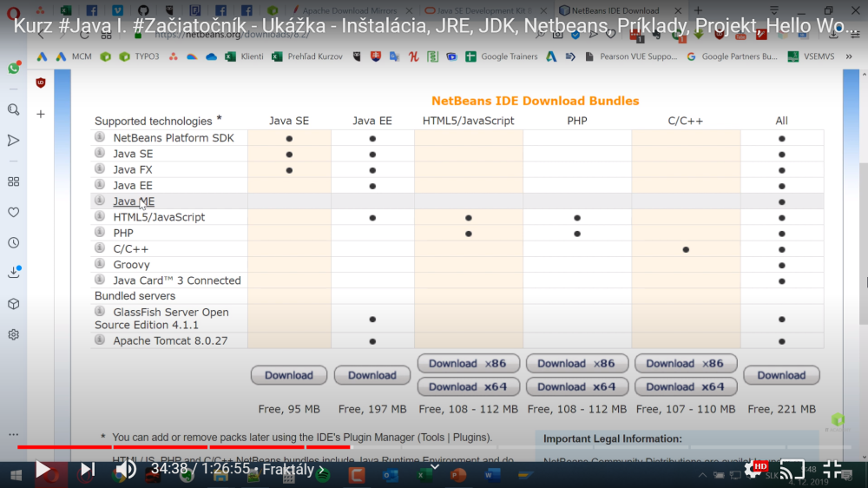Open the Google Trainers bookmark
Image resolution: width=868 pixels, height=488 pixels.
click(502, 56)
